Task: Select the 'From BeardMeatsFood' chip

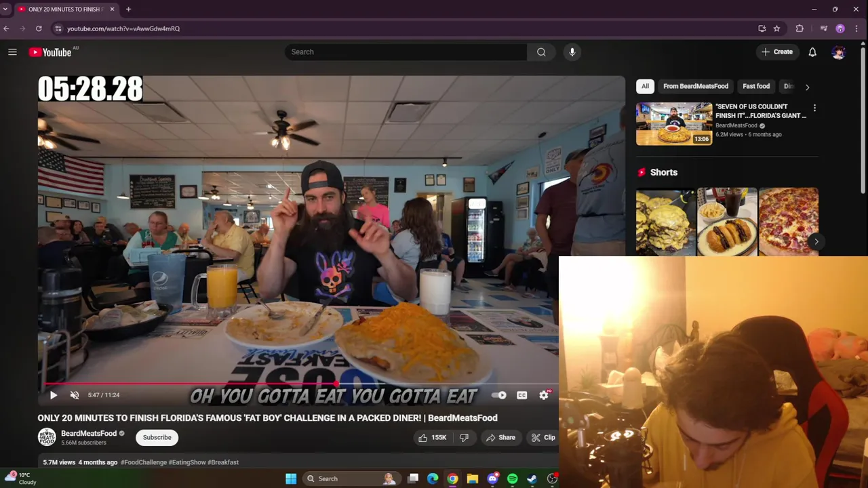Action: pyautogui.click(x=696, y=87)
